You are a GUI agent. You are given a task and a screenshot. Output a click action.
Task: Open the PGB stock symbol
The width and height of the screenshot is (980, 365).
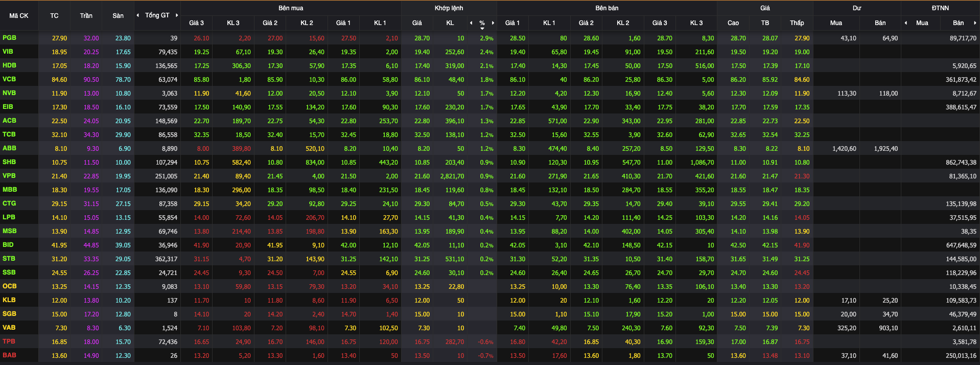[x=9, y=38]
